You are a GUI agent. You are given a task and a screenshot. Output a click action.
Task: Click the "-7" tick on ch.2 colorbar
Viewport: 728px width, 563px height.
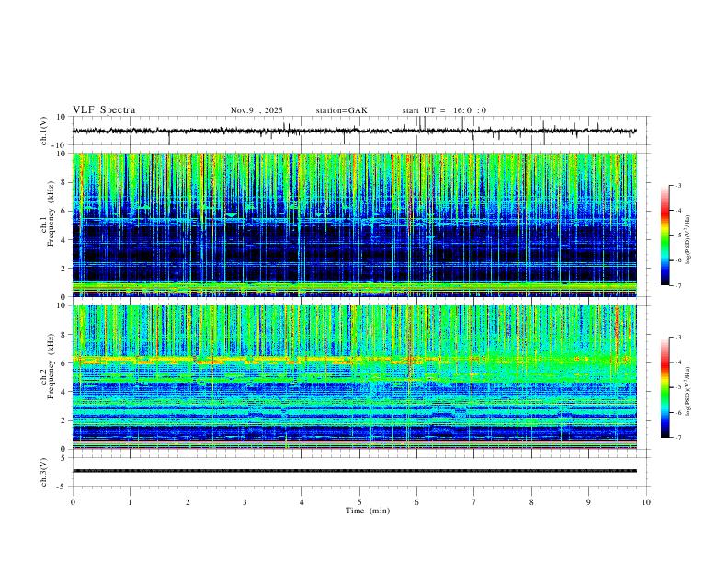(677, 437)
